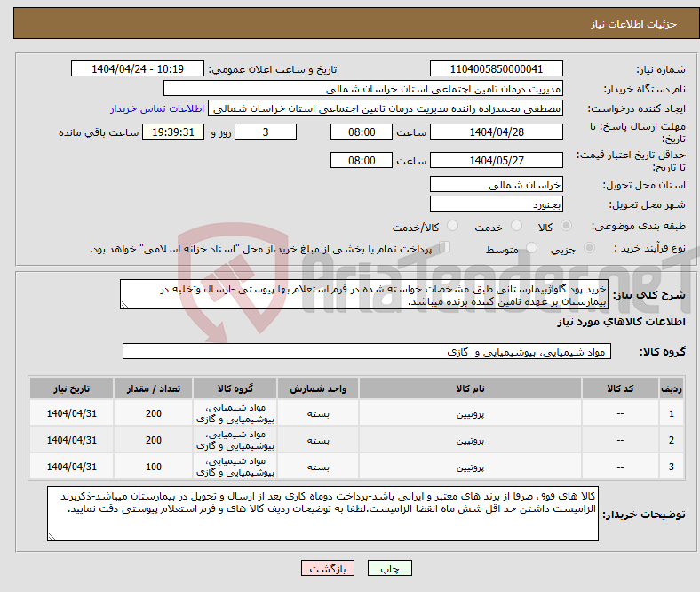700x592 pixels.
Task: Click the گروه کالا goods group field
Action: pos(367,352)
